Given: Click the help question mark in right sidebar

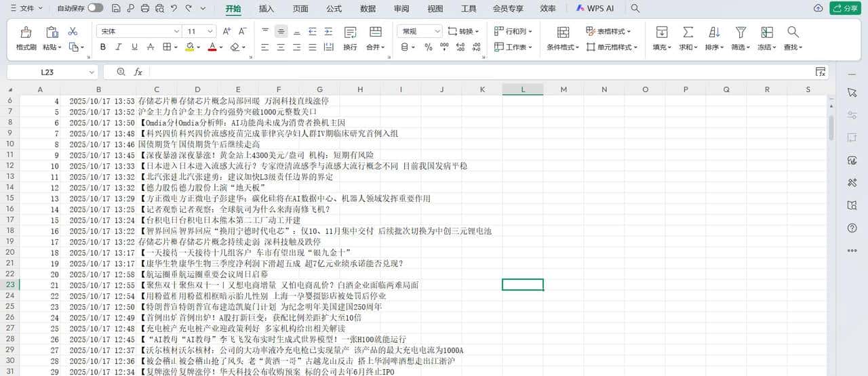Looking at the screenshot, I should tap(852, 228).
